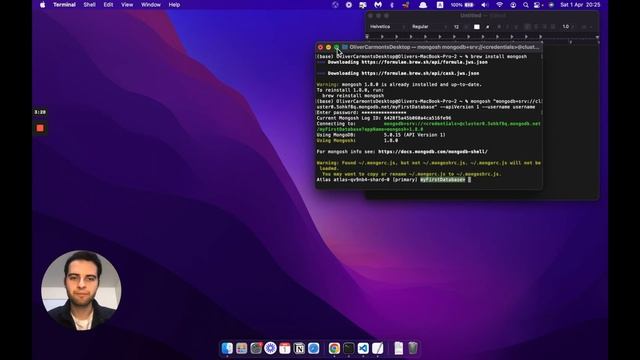This screenshot has width=640, height=360.
Task: Click the Terminal window title bar text
Action: (444, 47)
